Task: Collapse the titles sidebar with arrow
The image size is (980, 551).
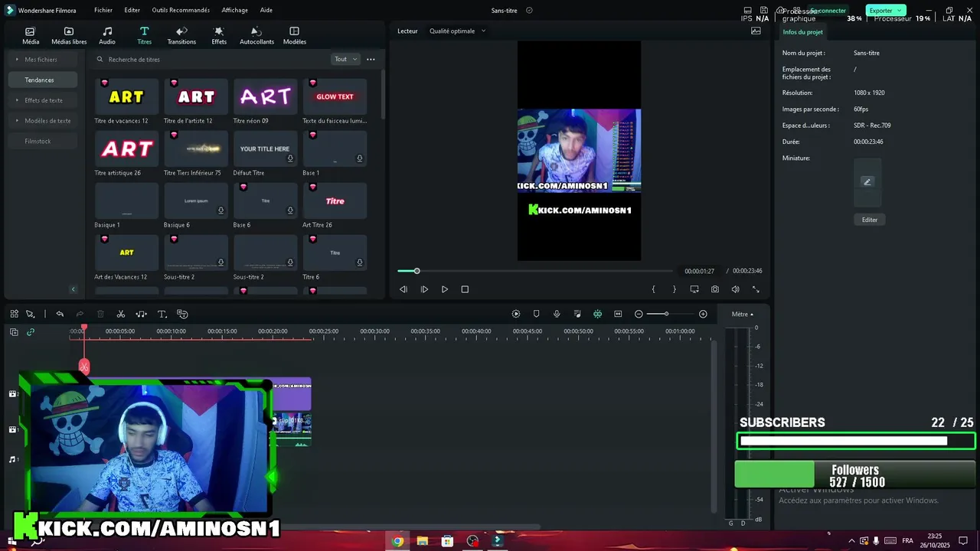Action: (x=73, y=289)
